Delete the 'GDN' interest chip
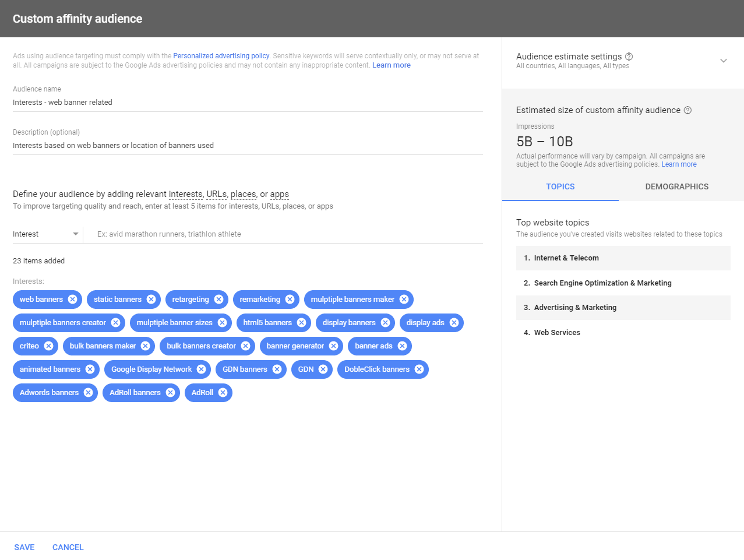This screenshot has height=560, width=744. coord(323,369)
